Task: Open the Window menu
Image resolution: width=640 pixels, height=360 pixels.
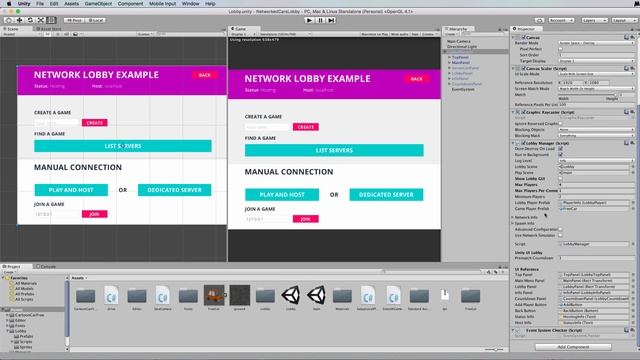Action: point(190,4)
